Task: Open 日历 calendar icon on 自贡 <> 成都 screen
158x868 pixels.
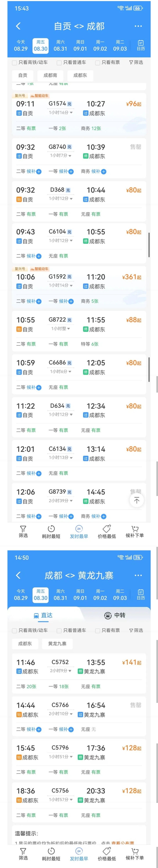Action: click(x=141, y=45)
